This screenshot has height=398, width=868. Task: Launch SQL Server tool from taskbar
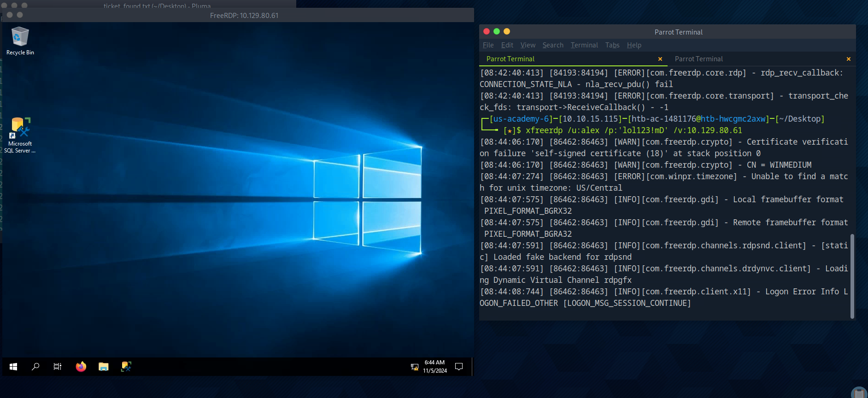click(126, 367)
